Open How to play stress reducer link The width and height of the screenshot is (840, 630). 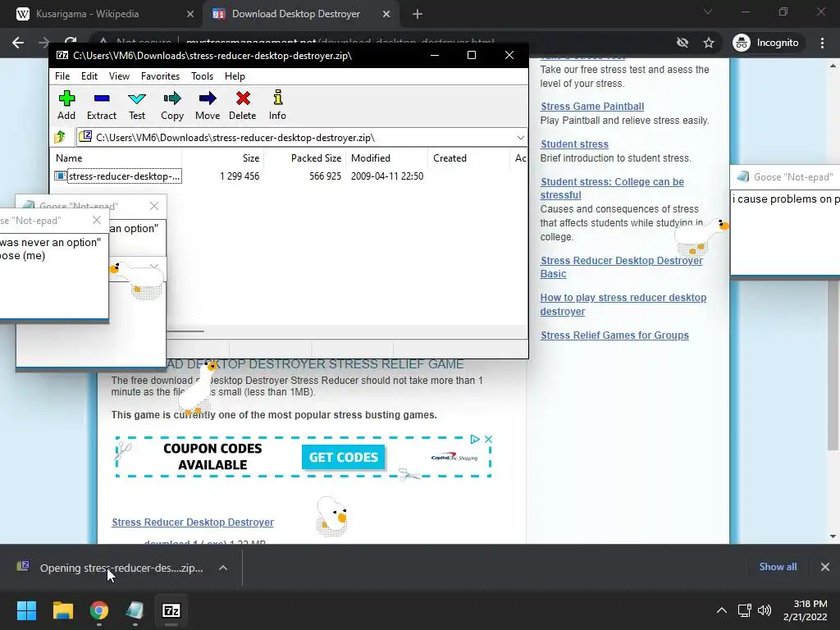point(623,304)
